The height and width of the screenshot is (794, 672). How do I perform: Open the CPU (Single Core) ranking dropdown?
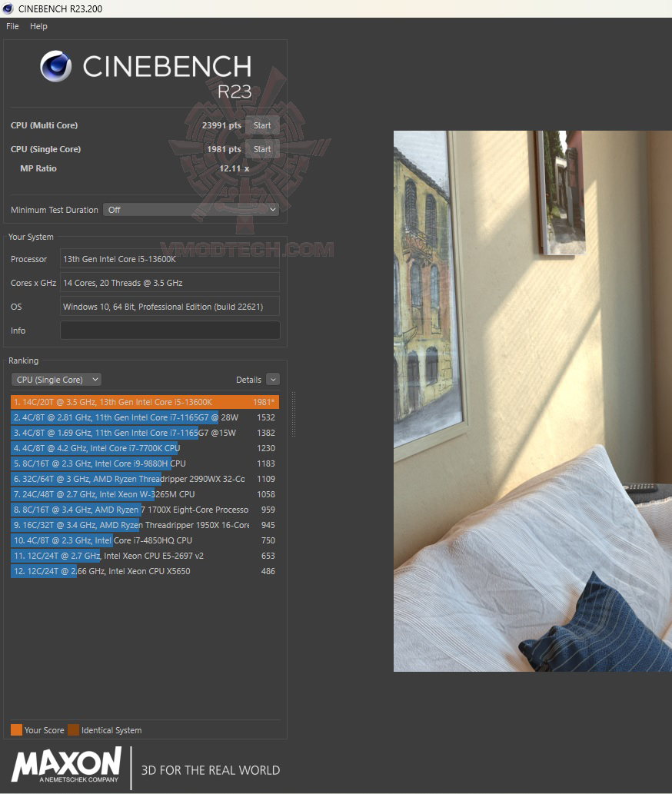click(56, 380)
